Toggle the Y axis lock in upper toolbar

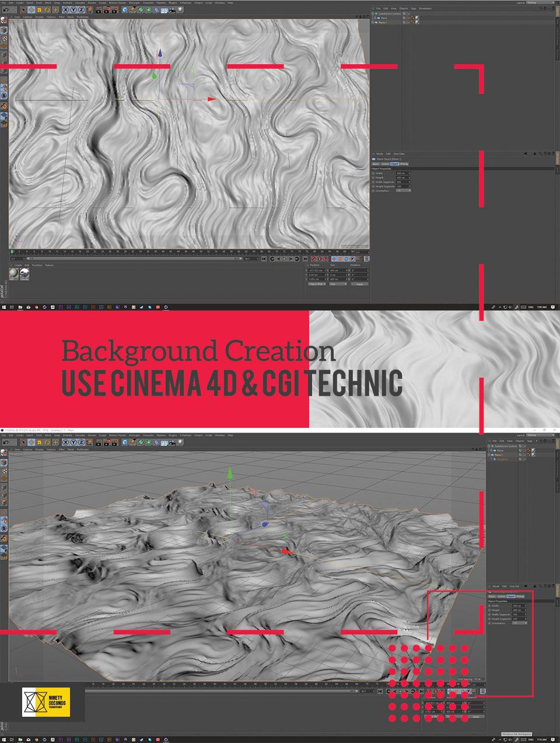coord(73,9)
